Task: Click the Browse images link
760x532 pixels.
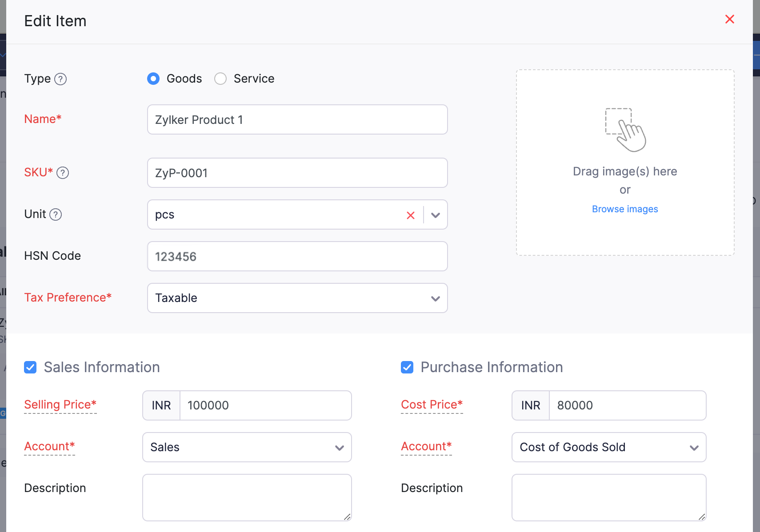Action: coord(624,209)
